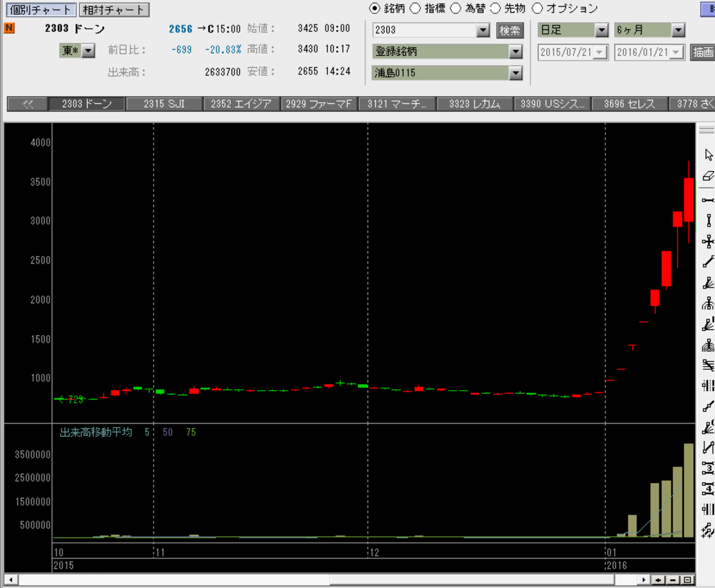Screen dimensions: 715x588
Task: Click the orange N icon beside 2303
Action: point(9,28)
